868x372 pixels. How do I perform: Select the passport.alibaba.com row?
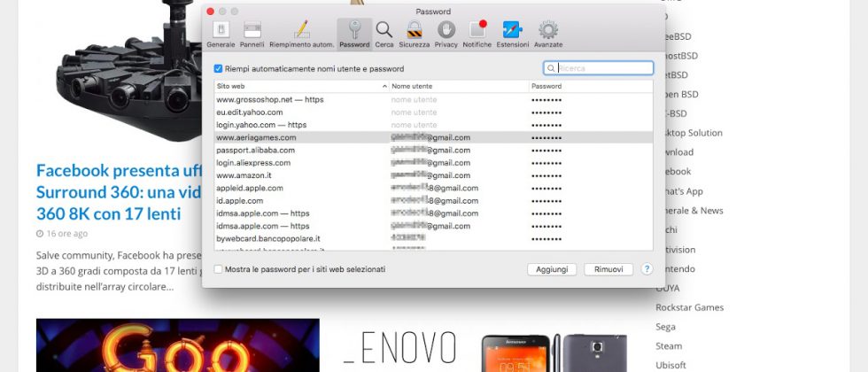433,150
